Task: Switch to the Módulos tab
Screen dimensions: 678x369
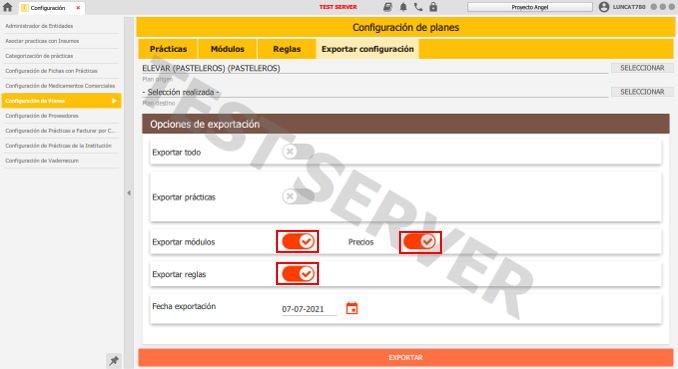Action: pos(227,49)
